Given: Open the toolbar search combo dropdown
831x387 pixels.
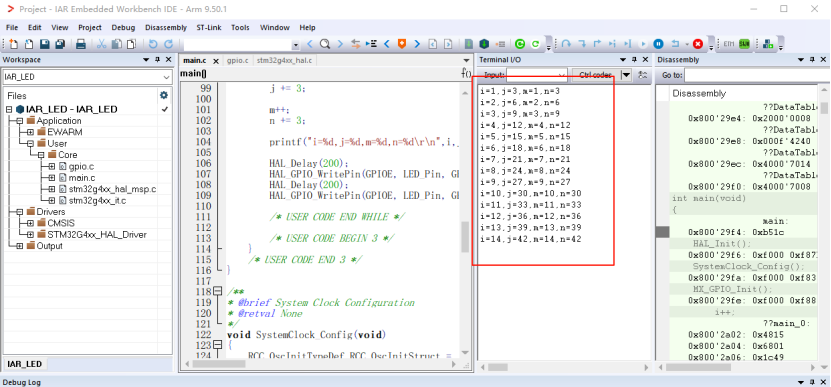Looking at the screenshot, I should point(295,45).
